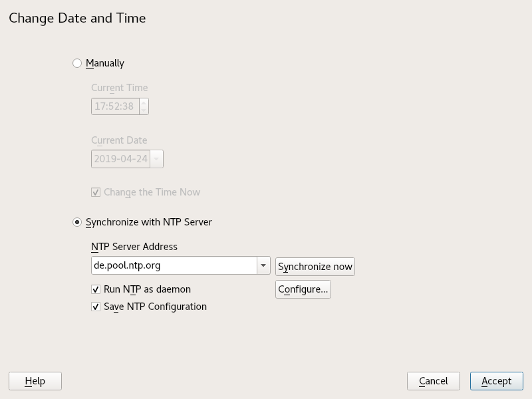Click the Current Time label
Image resolution: width=532 pixels, height=399 pixels.
click(x=120, y=88)
